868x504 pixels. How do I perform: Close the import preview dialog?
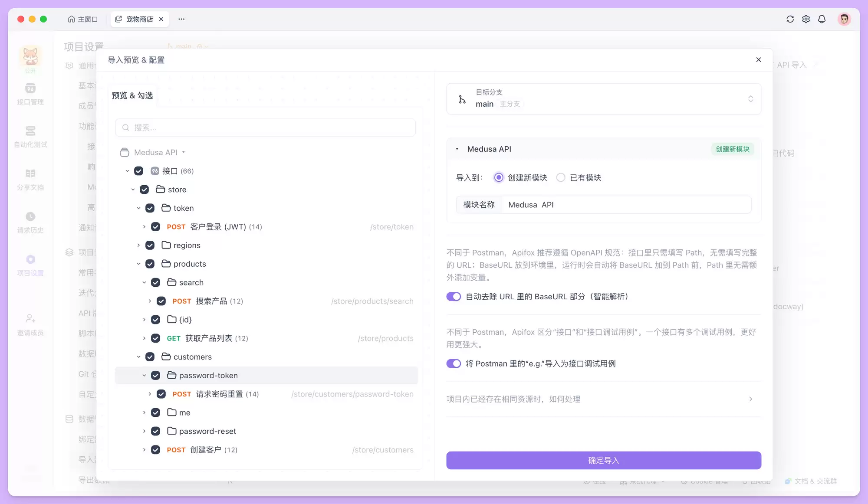tap(758, 60)
